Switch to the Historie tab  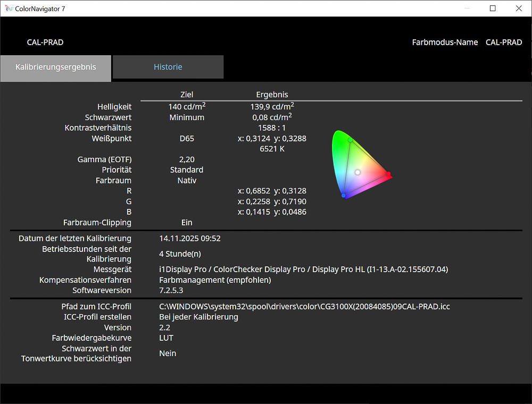[168, 67]
